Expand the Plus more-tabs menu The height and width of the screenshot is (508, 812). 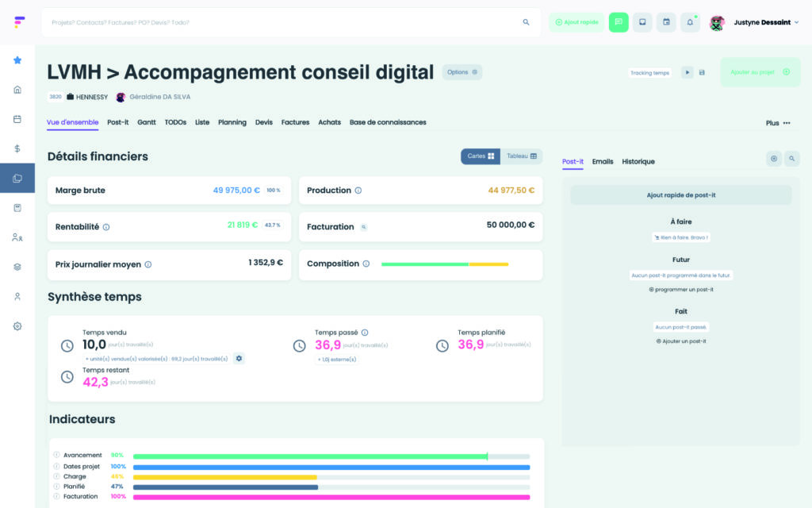click(x=778, y=123)
